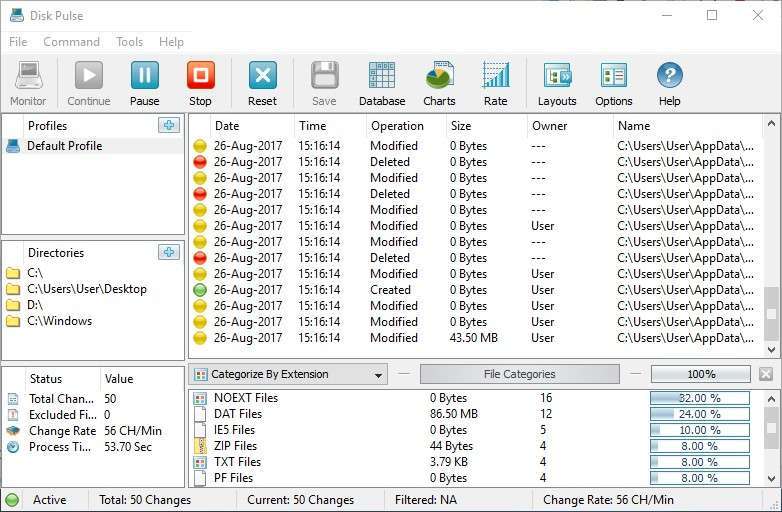Start monitoring with the Monitor toolbar icon
This screenshot has height=512, width=782.
pyautogui.click(x=28, y=76)
